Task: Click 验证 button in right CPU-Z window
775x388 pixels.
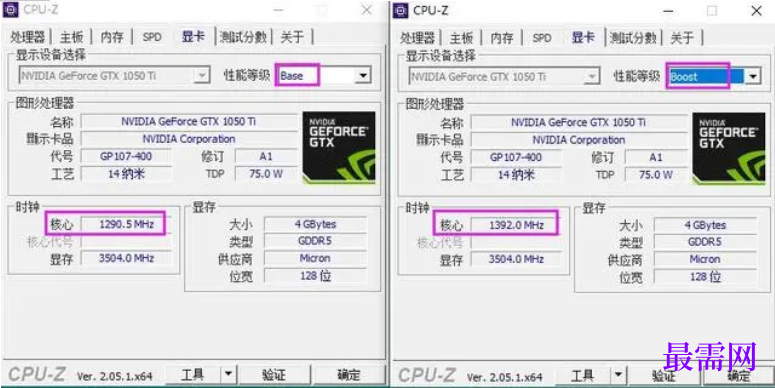Action: click(664, 375)
